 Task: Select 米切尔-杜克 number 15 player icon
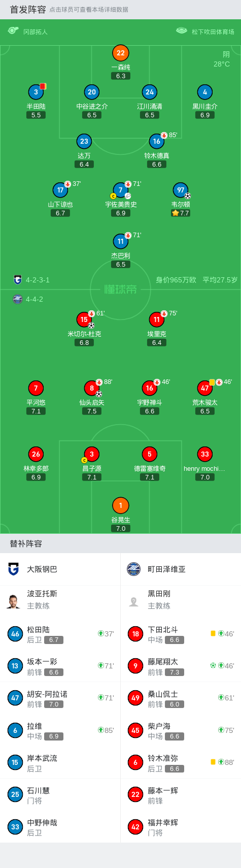coord(84,319)
